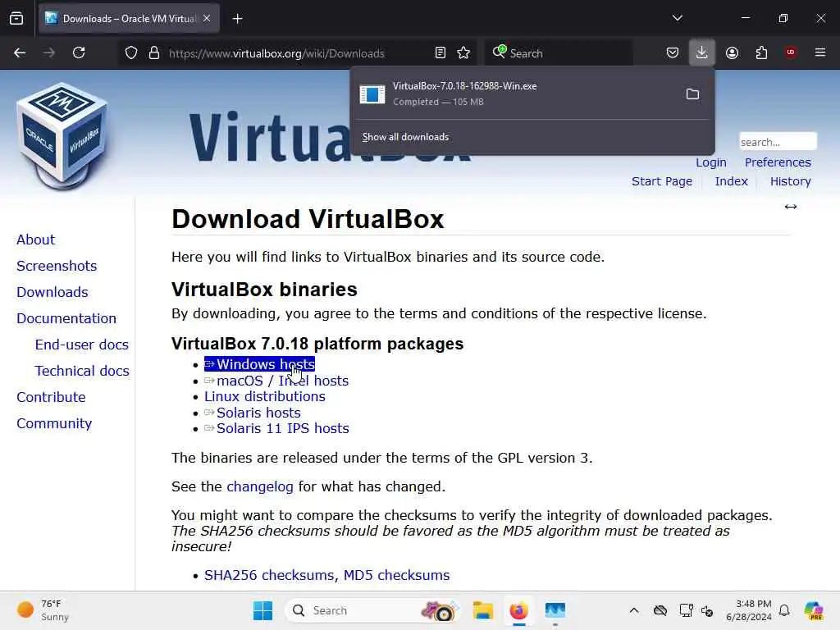Image resolution: width=840 pixels, height=630 pixels.
Task: Open the Community sidebar link
Action: [54, 423]
